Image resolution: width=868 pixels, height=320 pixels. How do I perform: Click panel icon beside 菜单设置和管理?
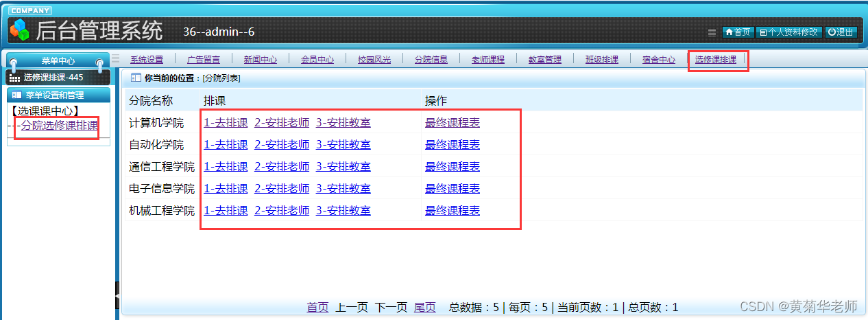[16, 95]
